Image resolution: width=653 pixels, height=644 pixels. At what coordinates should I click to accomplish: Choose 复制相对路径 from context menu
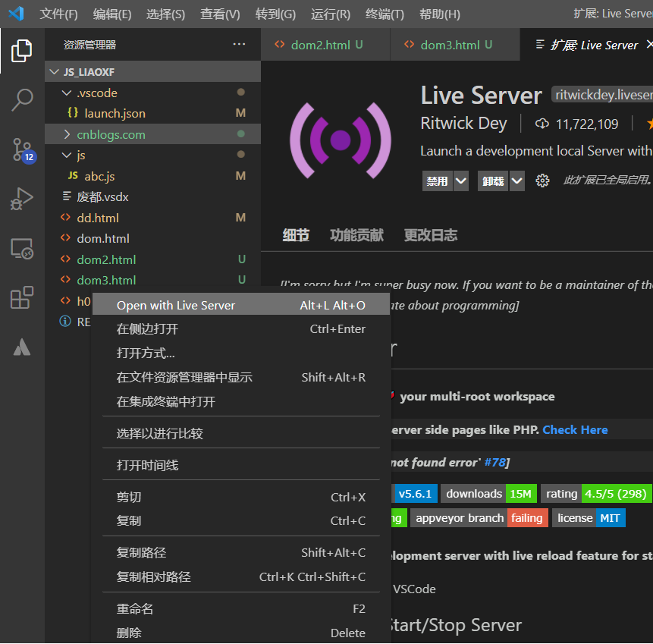click(x=241, y=577)
